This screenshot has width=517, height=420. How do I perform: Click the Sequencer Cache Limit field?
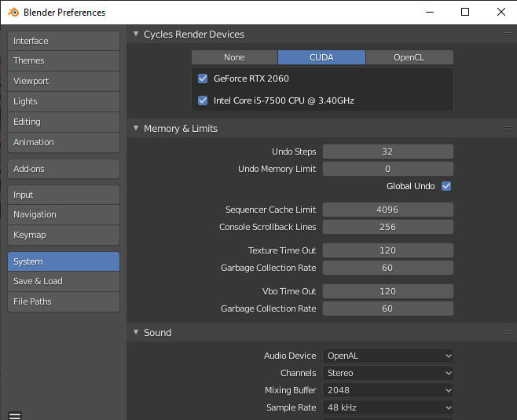click(x=388, y=210)
